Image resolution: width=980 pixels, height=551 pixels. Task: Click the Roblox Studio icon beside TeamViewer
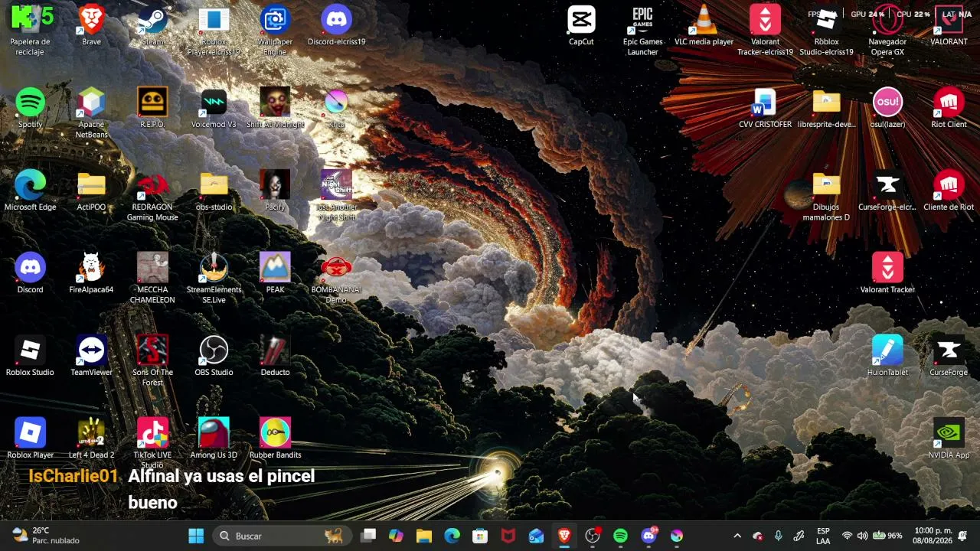click(30, 356)
